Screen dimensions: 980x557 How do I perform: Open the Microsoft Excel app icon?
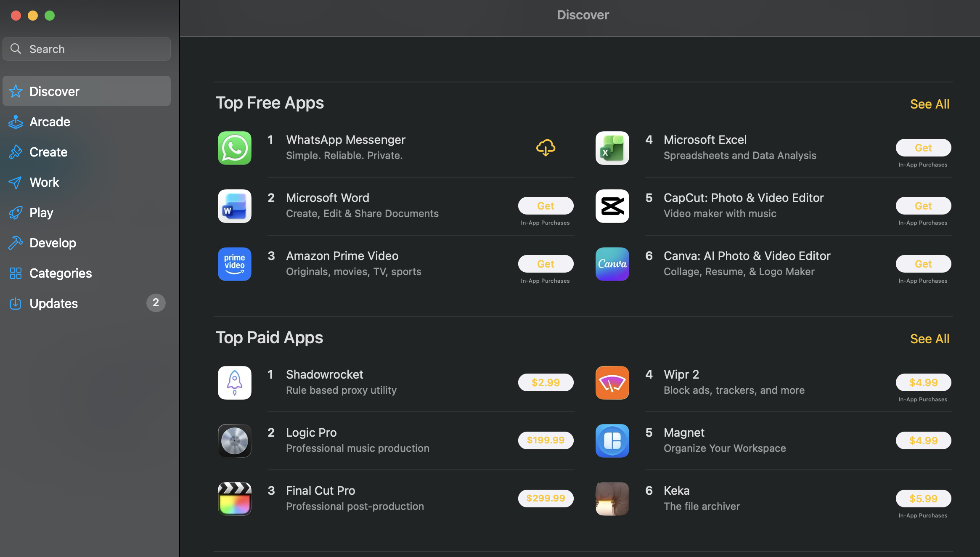click(x=612, y=148)
